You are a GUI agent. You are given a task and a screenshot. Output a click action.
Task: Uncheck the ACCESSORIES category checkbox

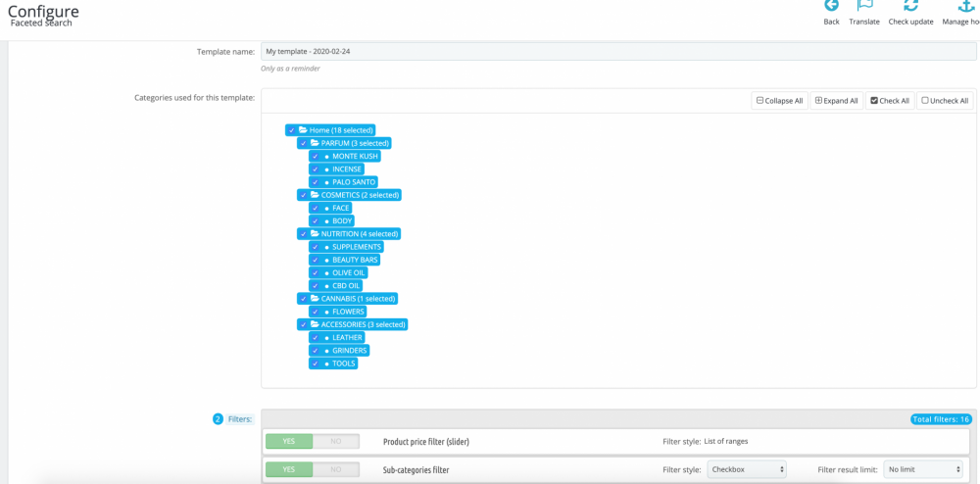(x=303, y=324)
